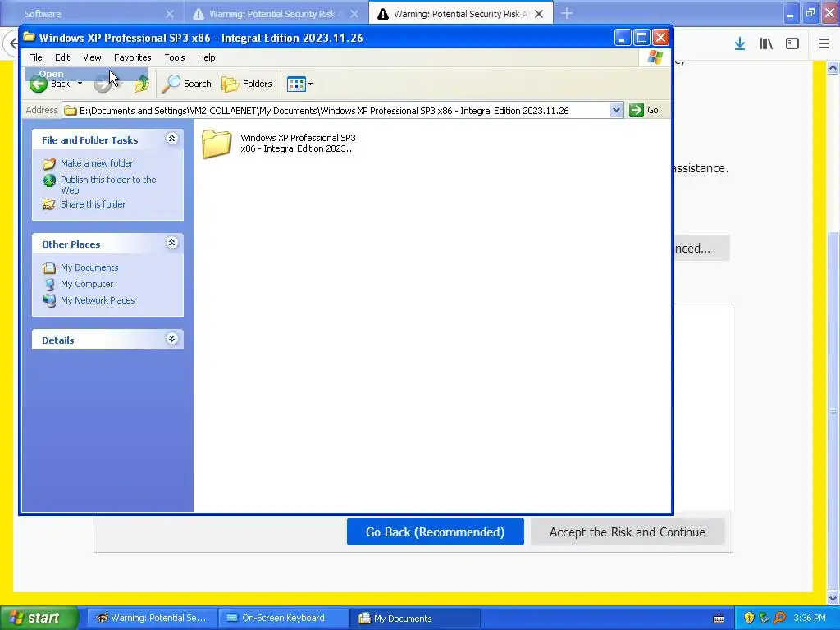Click the Forward arrow button in Explorer

click(x=102, y=84)
